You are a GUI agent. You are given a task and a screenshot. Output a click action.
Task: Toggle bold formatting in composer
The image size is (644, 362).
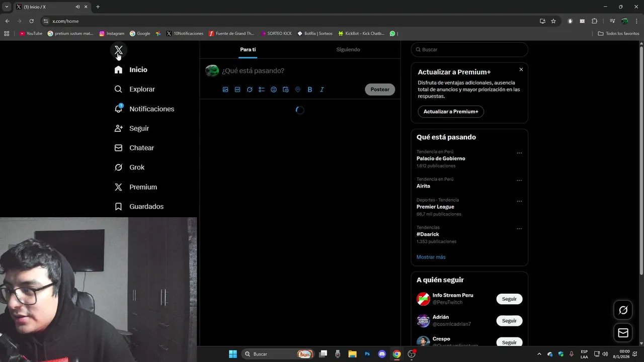click(310, 89)
